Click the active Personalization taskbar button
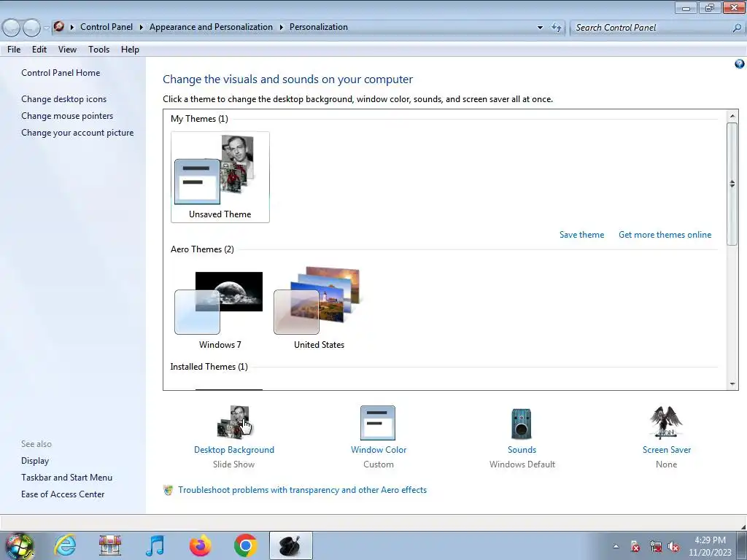Viewport: 747px width, 560px height. (x=290, y=545)
